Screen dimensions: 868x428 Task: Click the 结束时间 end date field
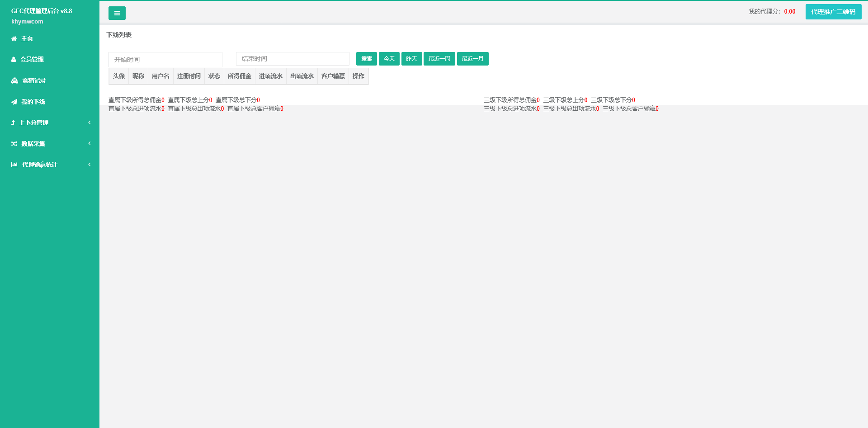(292, 59)
